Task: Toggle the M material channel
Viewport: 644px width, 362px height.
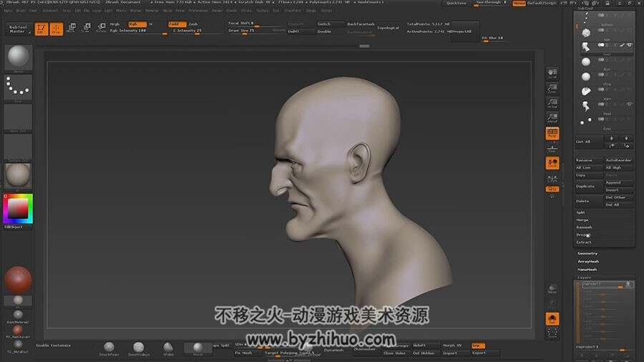Action: coord(151,24)
